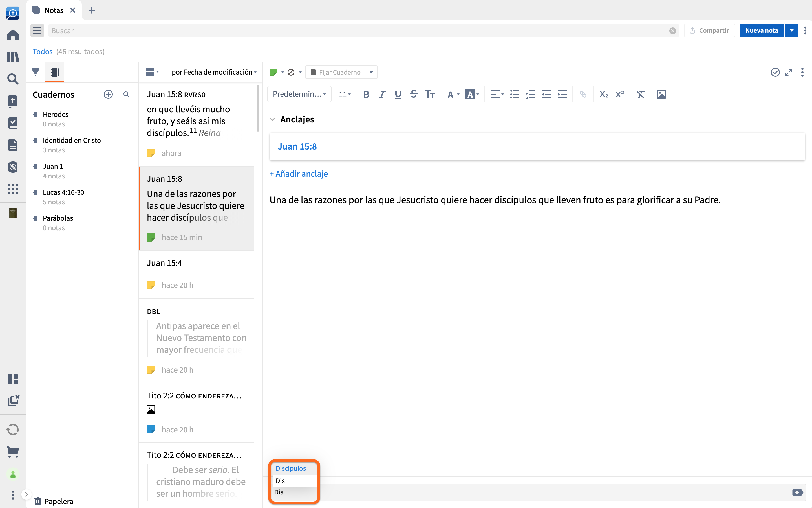The height and width of the screenshot is (508, 812).
Task: Expand the note editor to full size
Action: pos(789,72)
